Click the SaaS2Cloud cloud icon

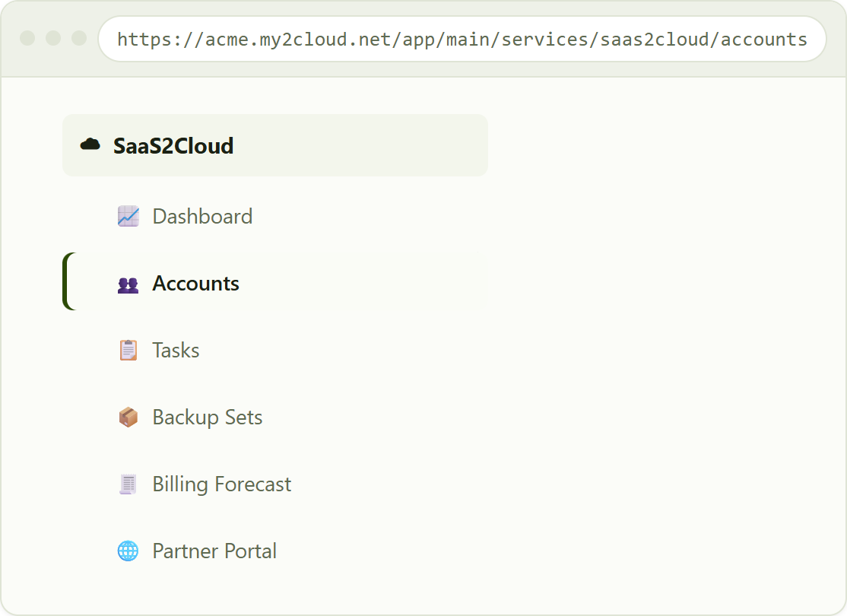click(90, 144)
